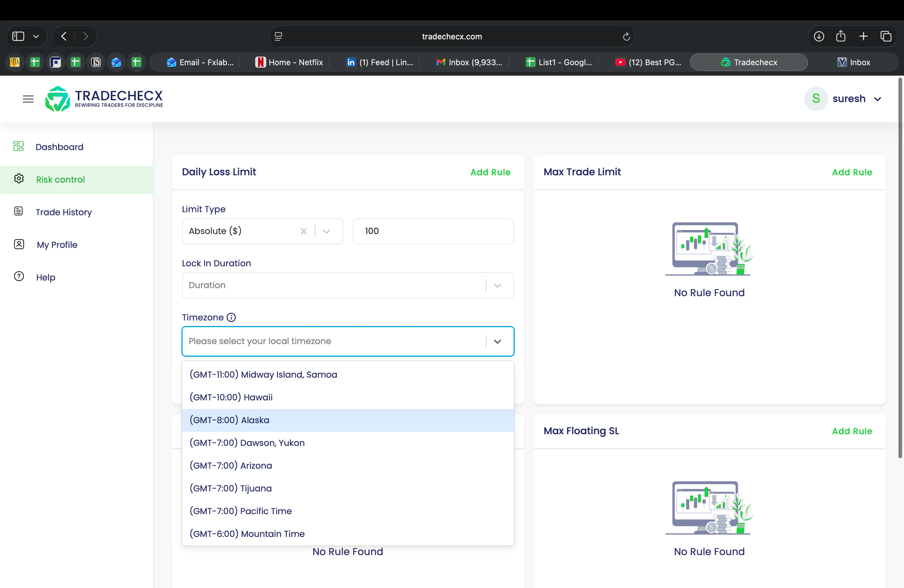904x588 pixels.
Task: Open the hamburger menu icon
Action: pos(28,99)
